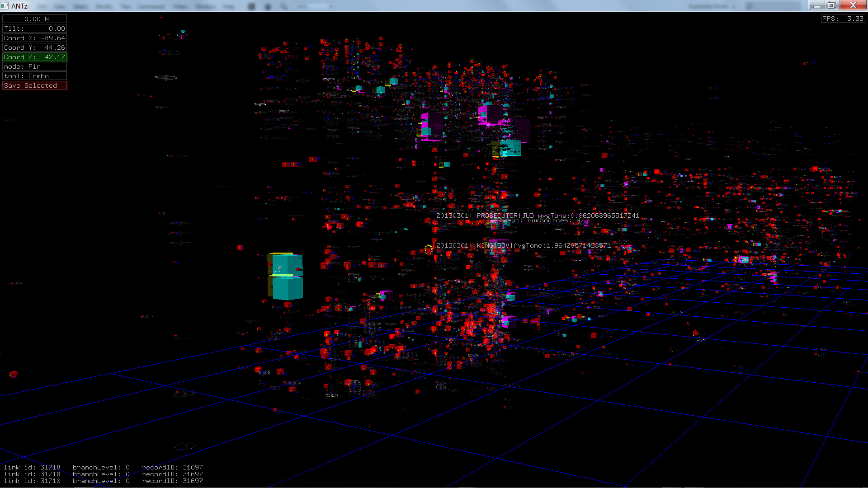
Task: Select the Coord Y value field
Action: (x=34, y=47)
